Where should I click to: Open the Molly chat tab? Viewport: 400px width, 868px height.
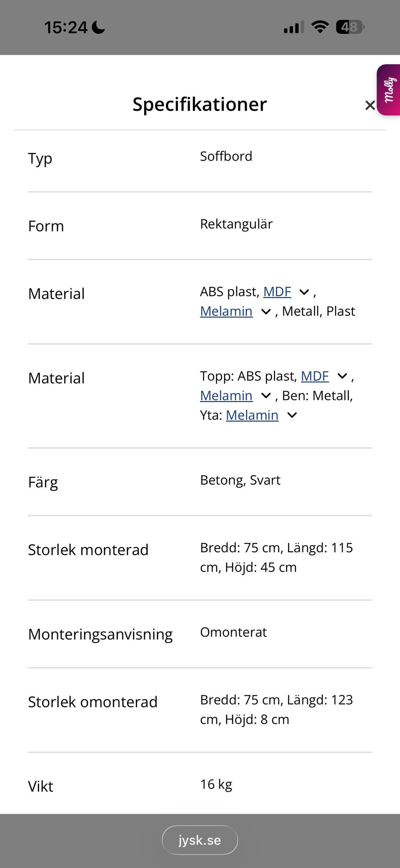point(388,90)
